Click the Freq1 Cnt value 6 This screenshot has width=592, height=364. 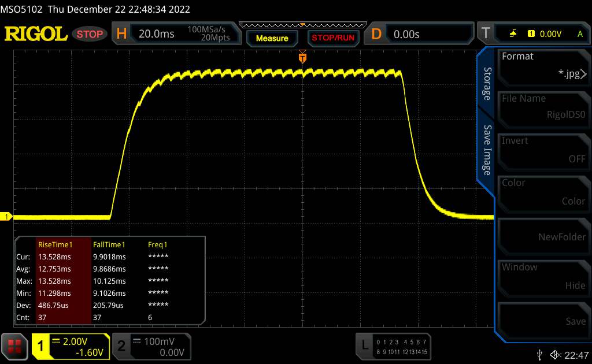150,317
